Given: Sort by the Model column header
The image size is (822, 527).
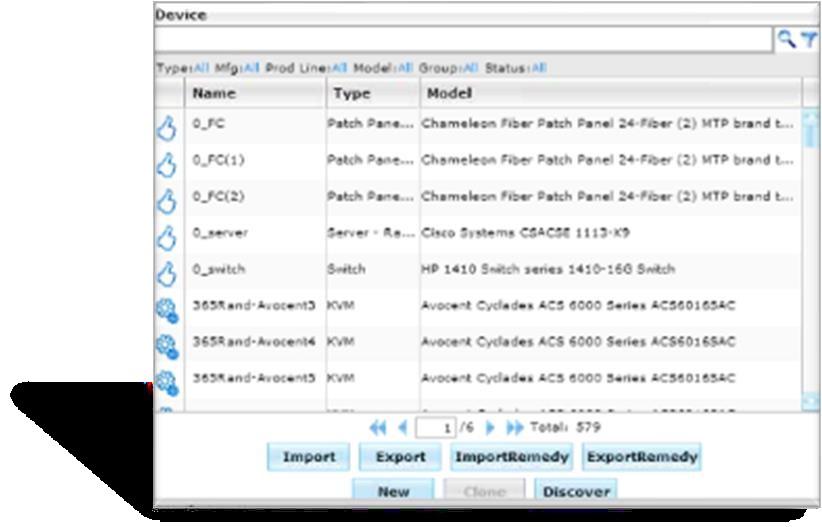Looking at the screenshot, I should click(611, 93).
